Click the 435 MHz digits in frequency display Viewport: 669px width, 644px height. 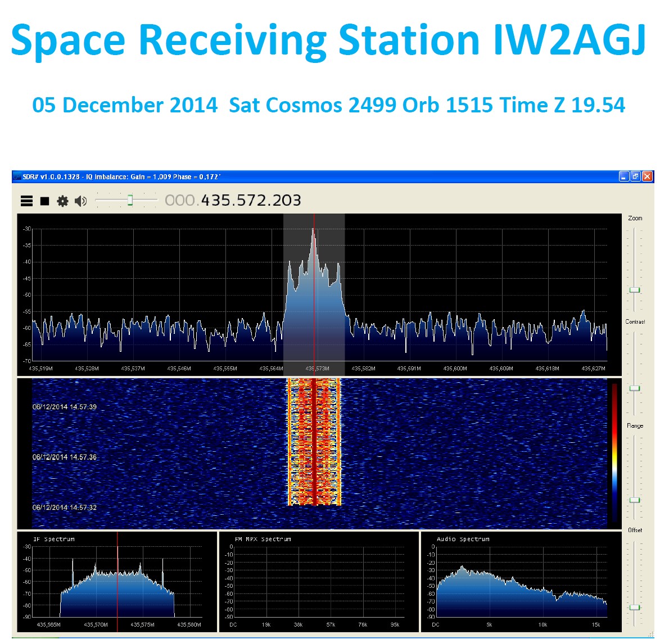coord(215,201)
